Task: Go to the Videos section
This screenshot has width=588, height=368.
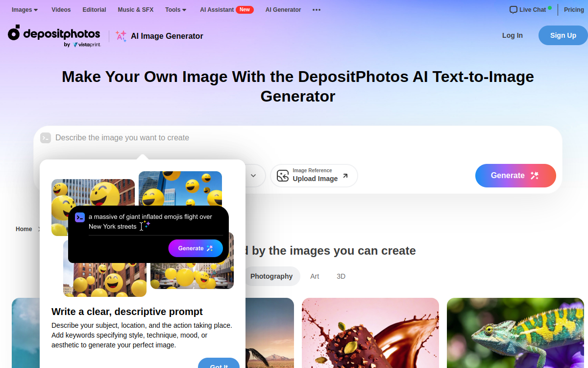Action: (61, 10)
